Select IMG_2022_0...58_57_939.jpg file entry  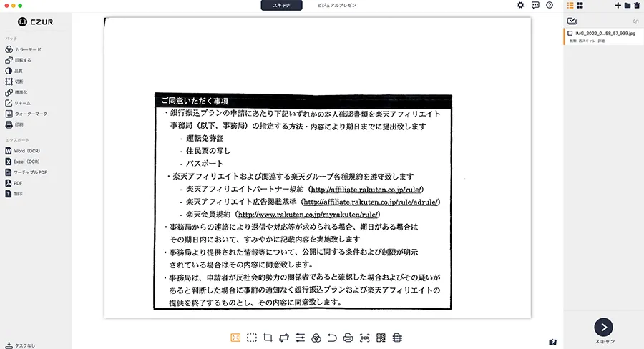coord(604,36)
